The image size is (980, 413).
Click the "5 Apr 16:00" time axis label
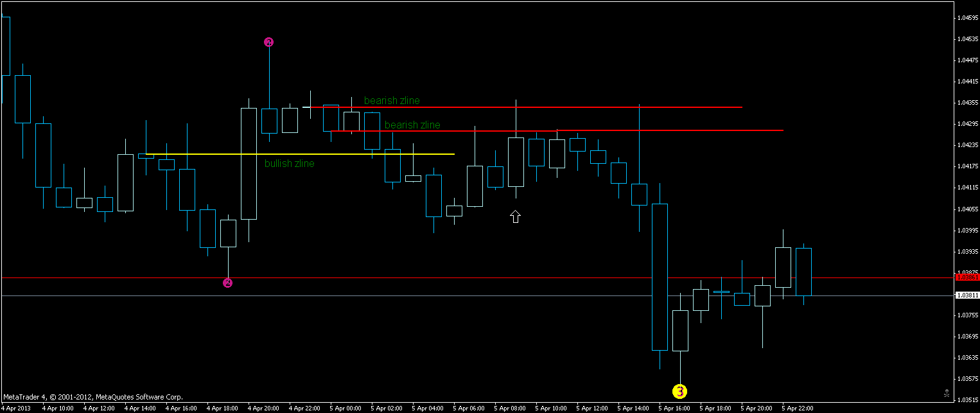674,407
